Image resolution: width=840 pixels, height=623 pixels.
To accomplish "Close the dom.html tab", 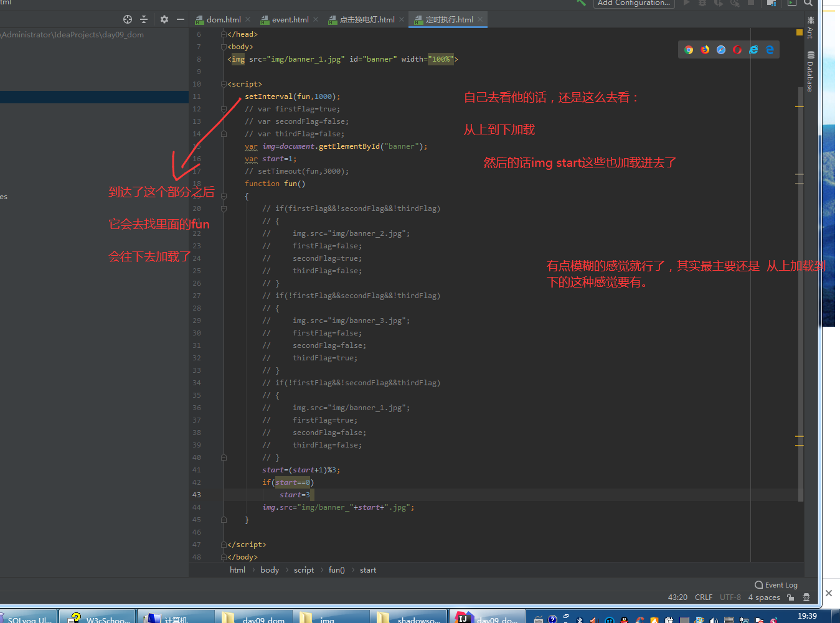I will [x=248, y=19].
